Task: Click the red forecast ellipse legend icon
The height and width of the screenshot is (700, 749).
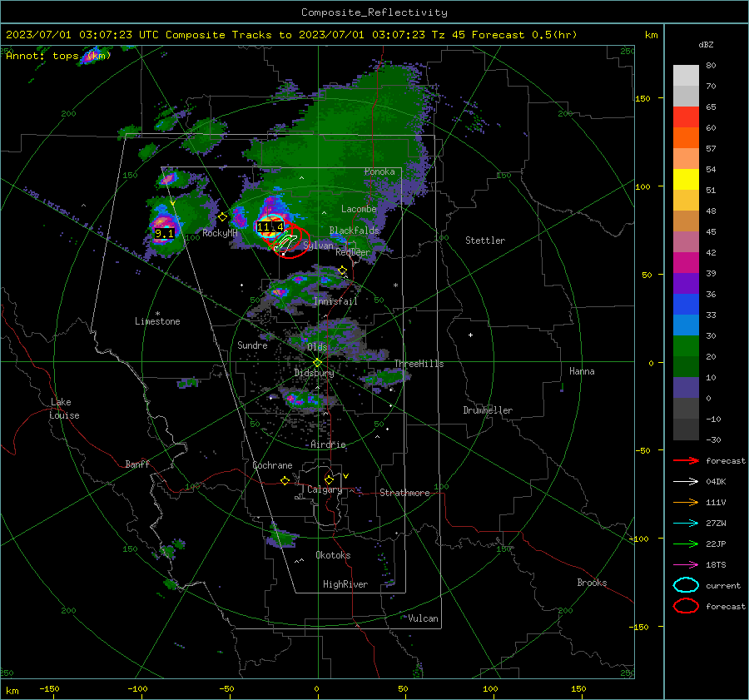Action: coord(686,606)
